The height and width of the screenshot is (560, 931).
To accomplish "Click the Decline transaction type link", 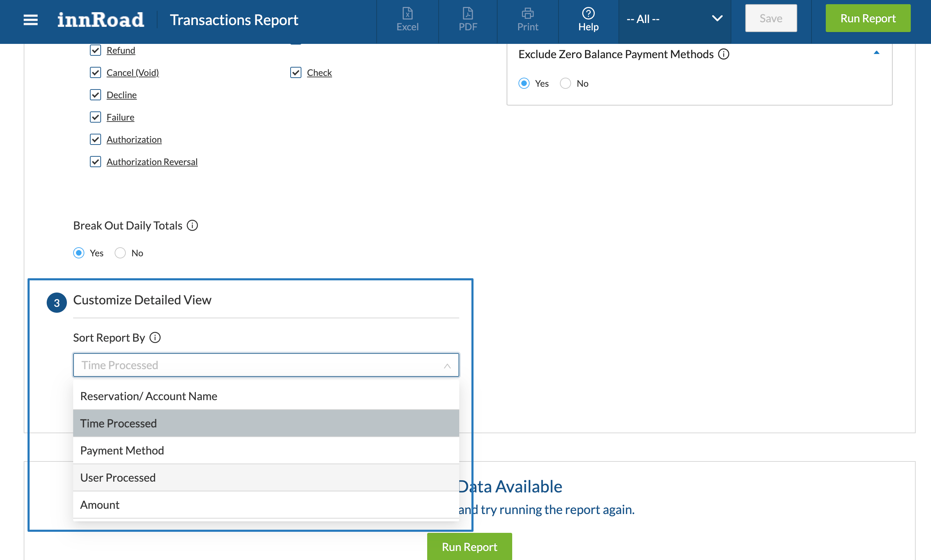I will [x=121, y=95].
